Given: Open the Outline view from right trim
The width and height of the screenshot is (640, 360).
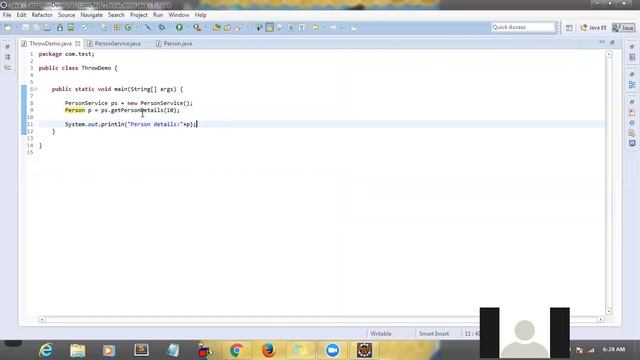Looking at the screenshot, I should 632,84.
